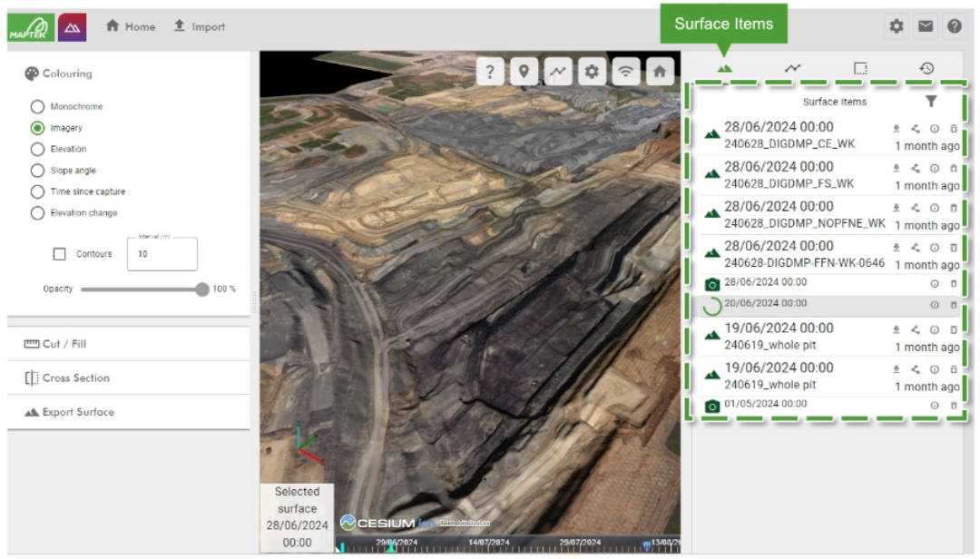Download the 240628_DIGDMP_CE_WK surface
Image resolution: width=980 pixels, height=559 pixels.
click(897, 129)
